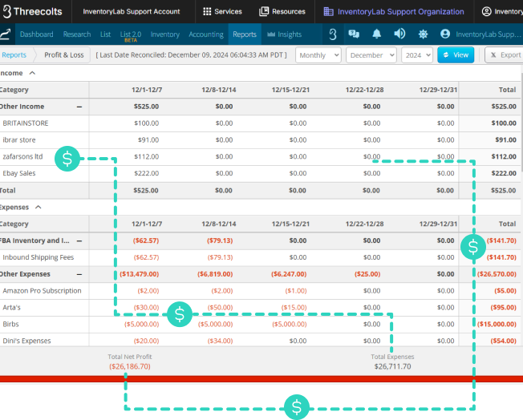Open the notifications bell

click(376, 34)
